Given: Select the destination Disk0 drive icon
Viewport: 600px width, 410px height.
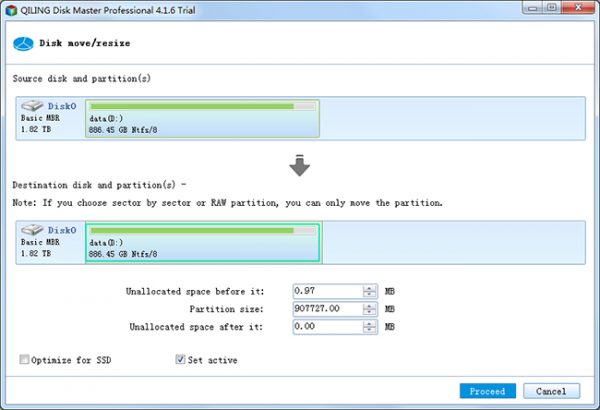Looking at the screenshot, I should point(32,229).
